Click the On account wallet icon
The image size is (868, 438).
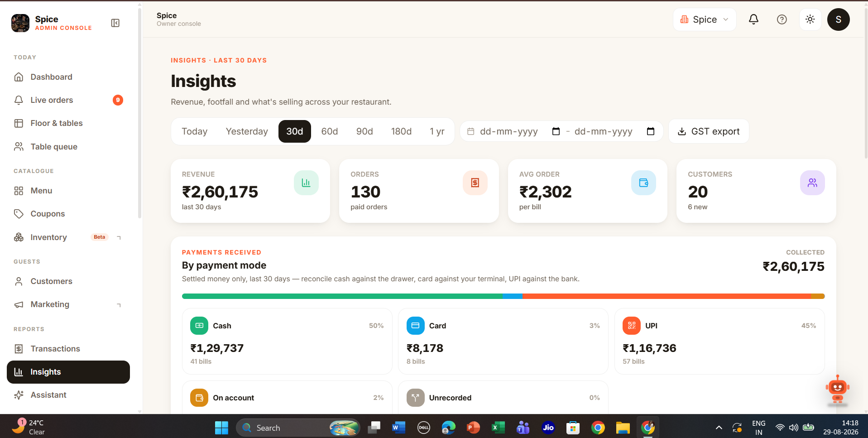point(199,398)
